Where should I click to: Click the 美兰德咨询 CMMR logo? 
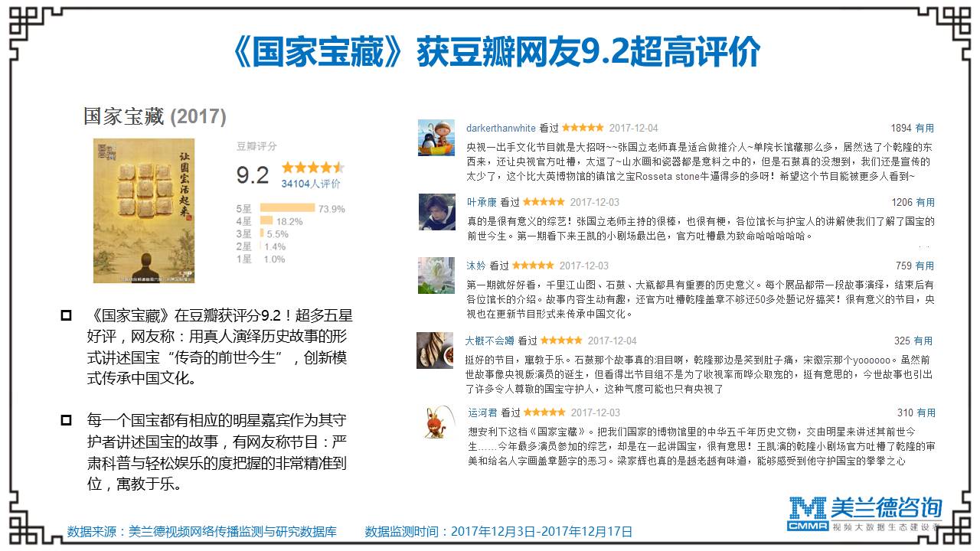pyautogui.click(x=865, y=514)
